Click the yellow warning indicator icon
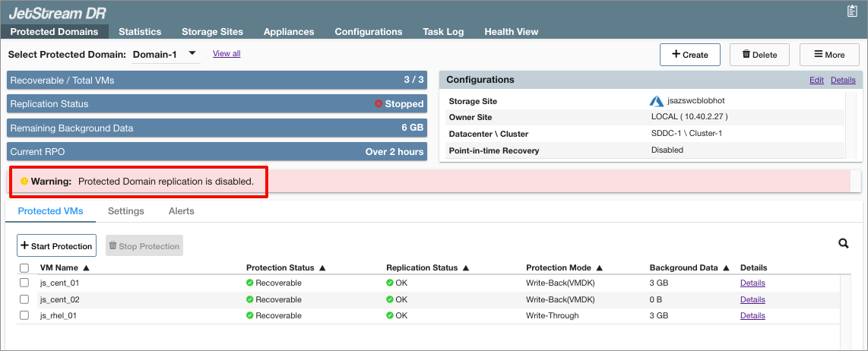The image size is (868, 351). [24, 182]
